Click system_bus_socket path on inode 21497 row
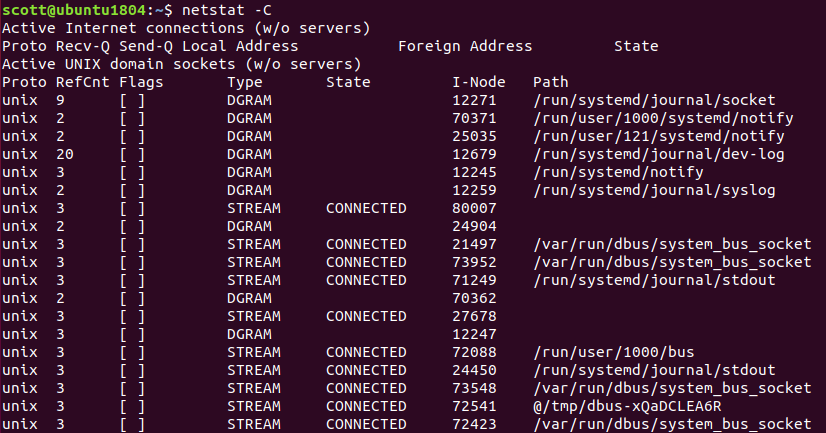 point(672,244)
